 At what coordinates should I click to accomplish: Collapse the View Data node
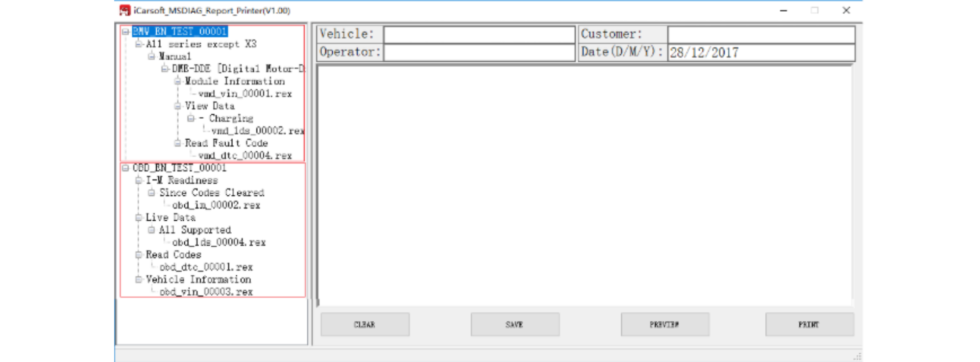tap(178, 106)
